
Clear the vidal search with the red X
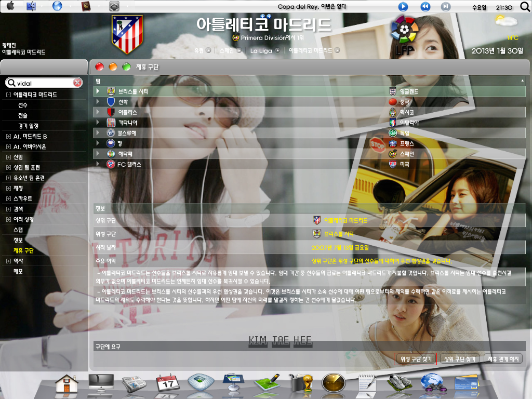coord(77,83)
